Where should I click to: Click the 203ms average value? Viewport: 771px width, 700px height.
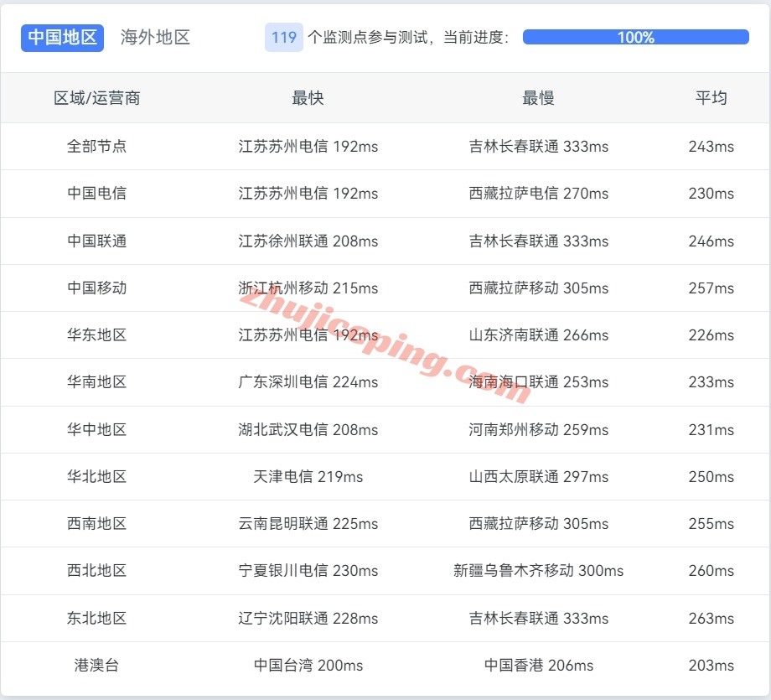click(711, 665)
